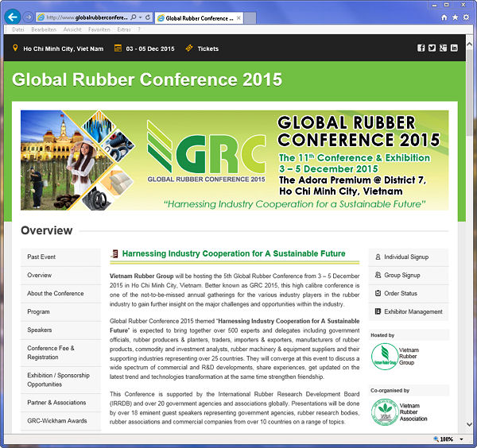477x448 pixels.
Task: Open the Ansicht menu
Action: [72, 29]
